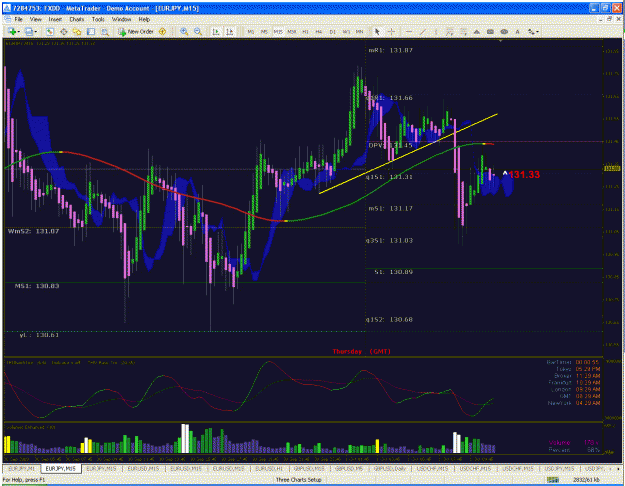Switch to the D1 timeframe
This screenshot has width=625, height=486.
332,31
